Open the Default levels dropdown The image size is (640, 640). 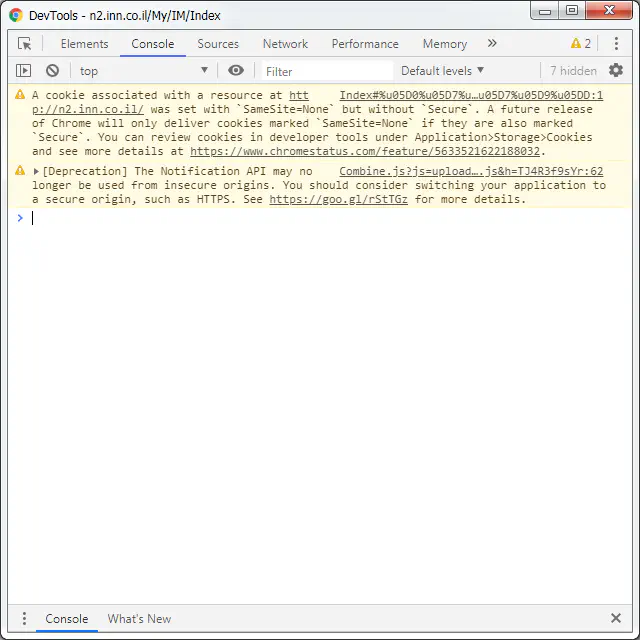point(442,71)
